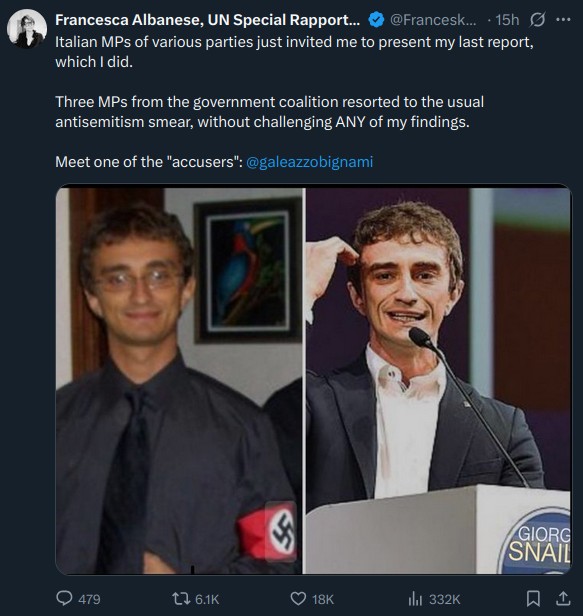Open the author's profile avatar
The height and width of the screenshot is (616, 583).
pos(27,28)
